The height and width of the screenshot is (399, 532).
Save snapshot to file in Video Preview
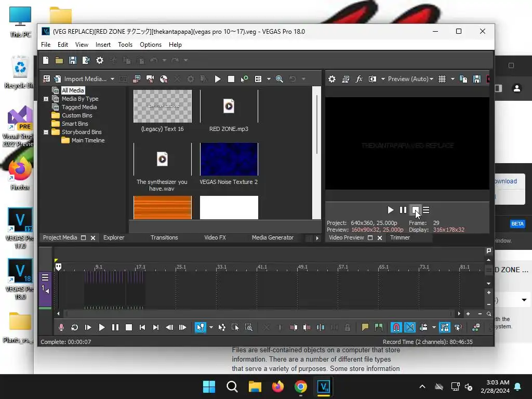477,79
